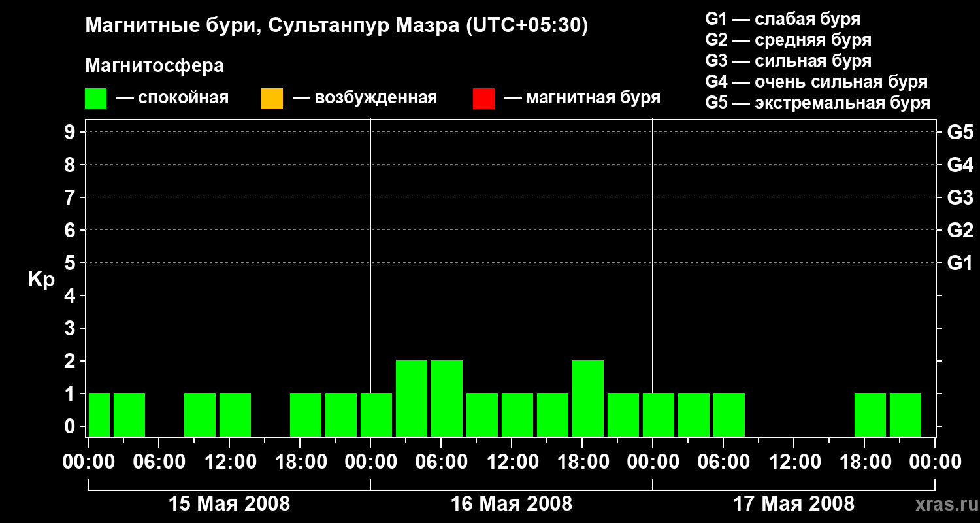Click the orange 'возбужденная' legend swatch
The width and height of the screenshot is (980, 523).
tap(272, 98)
